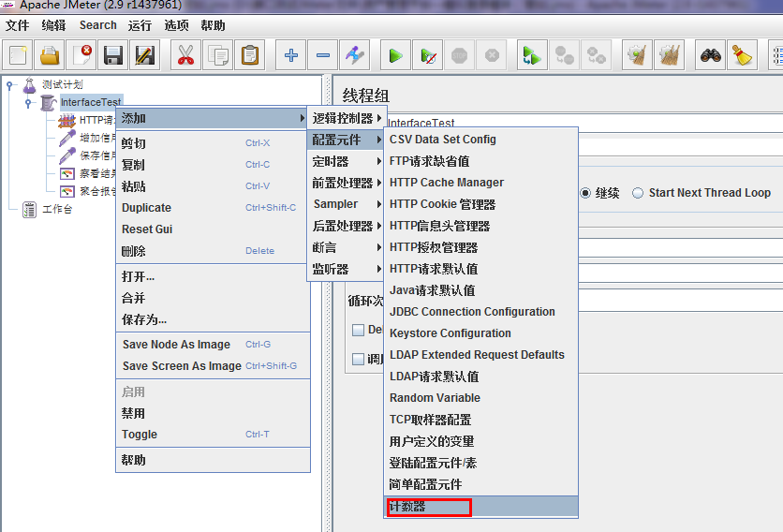783x532 pixels.
Task: Choose JDBC Connection Configuration
Action: (480, 312)
